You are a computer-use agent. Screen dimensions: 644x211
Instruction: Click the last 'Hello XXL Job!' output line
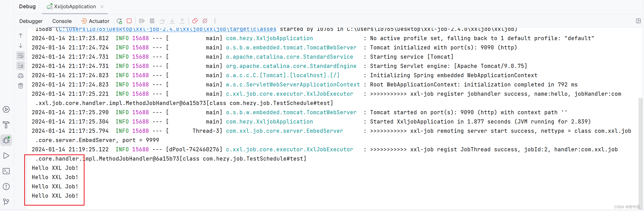click(55, 196)
